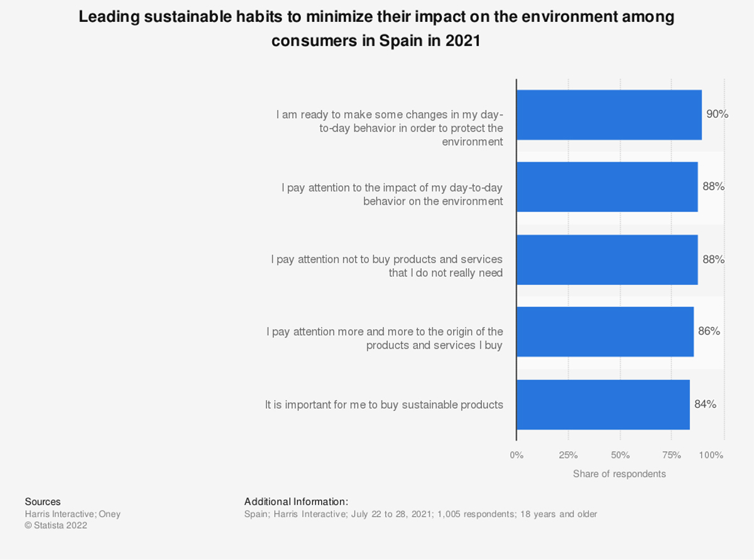The image size is (754, 560).
Task: Click the 75% axis tick label
Action: pos(671,455)
